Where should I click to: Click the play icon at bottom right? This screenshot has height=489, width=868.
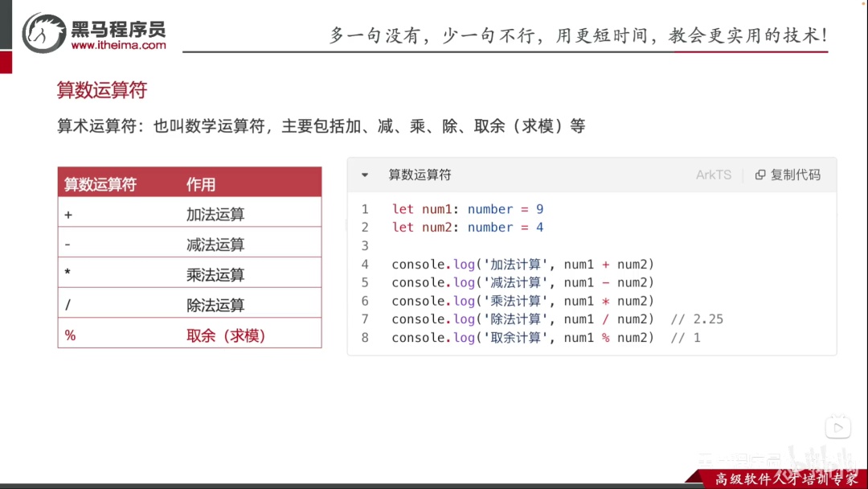pos(838,428)
